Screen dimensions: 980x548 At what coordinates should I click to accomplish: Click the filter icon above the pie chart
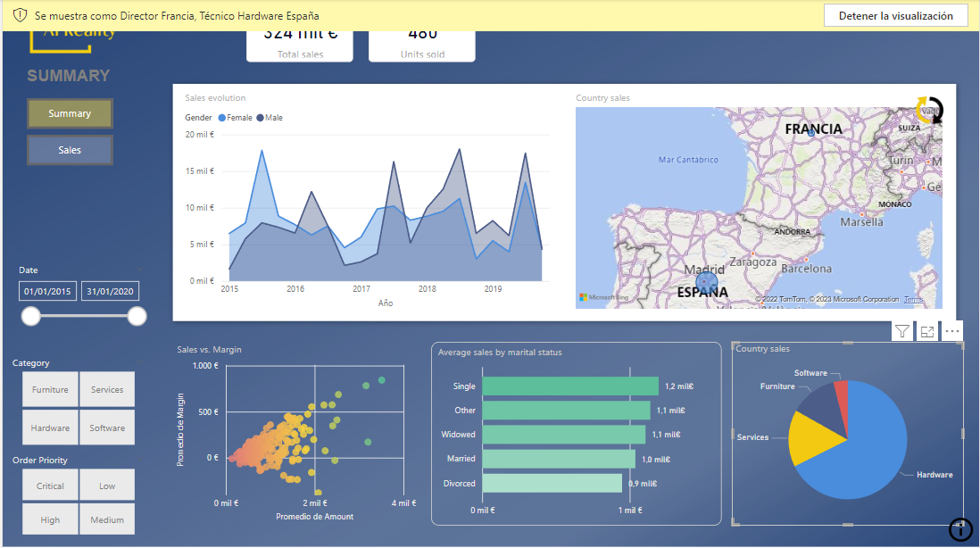tap(902, 332)
